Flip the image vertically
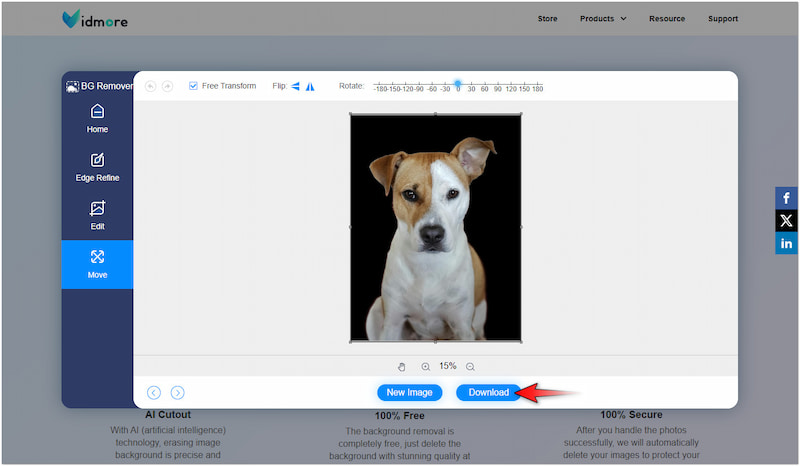 (310, 86)
